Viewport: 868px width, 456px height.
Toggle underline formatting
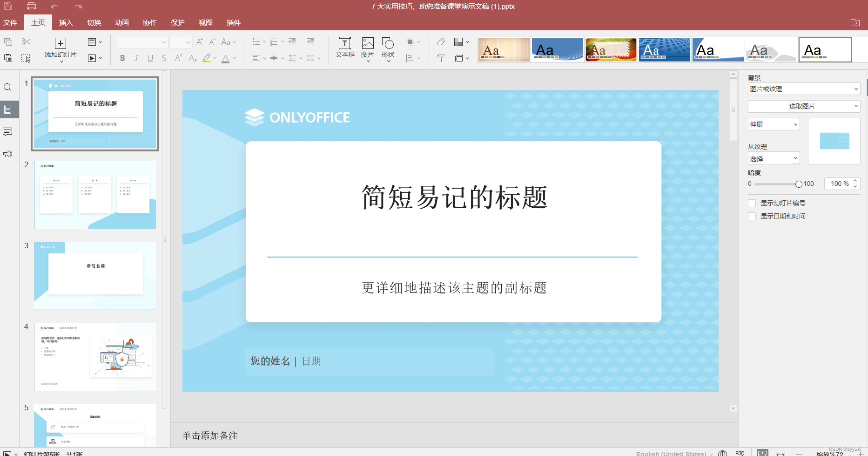point(150,58)
